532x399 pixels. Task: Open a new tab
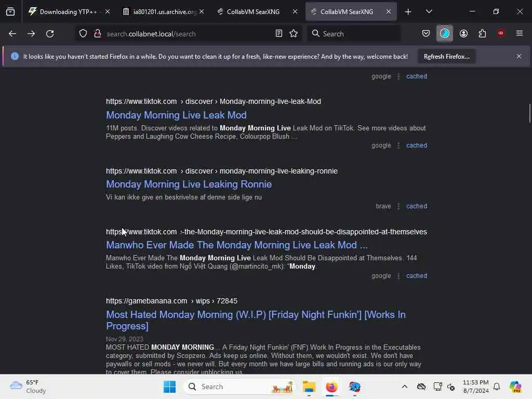(x=408, y=12)
